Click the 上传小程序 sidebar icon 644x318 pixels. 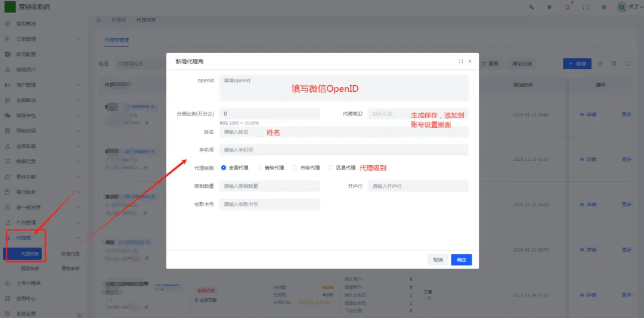point(7,283)
